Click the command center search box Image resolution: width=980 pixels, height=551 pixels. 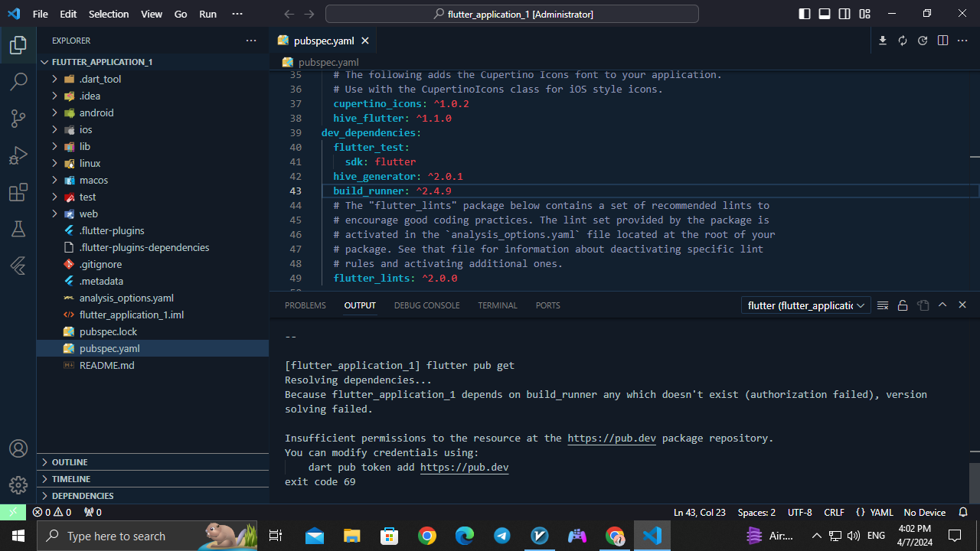[x=512, y=14]
